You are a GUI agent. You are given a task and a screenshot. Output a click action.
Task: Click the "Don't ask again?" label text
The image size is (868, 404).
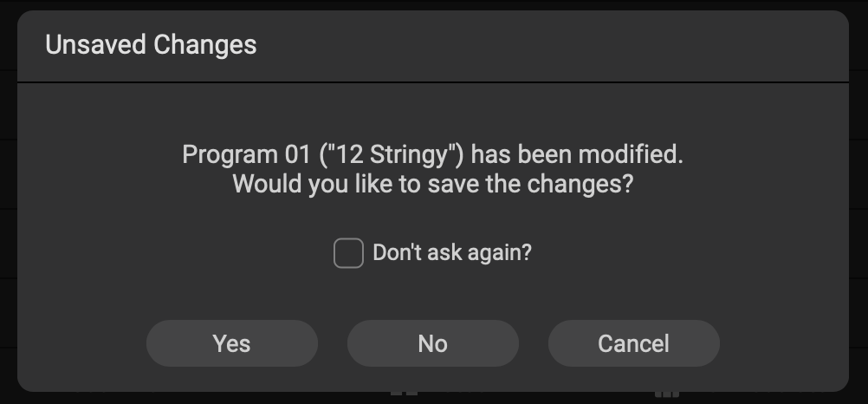click(451, 253)
